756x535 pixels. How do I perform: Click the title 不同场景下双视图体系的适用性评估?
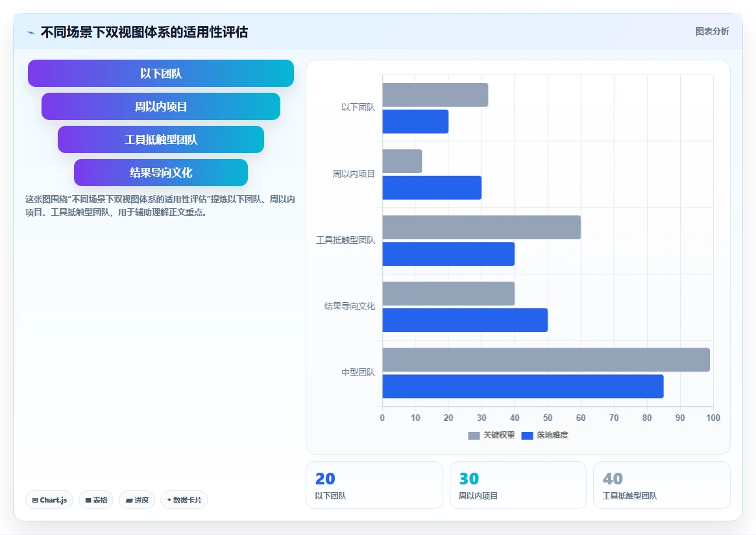tap(144, 32)
